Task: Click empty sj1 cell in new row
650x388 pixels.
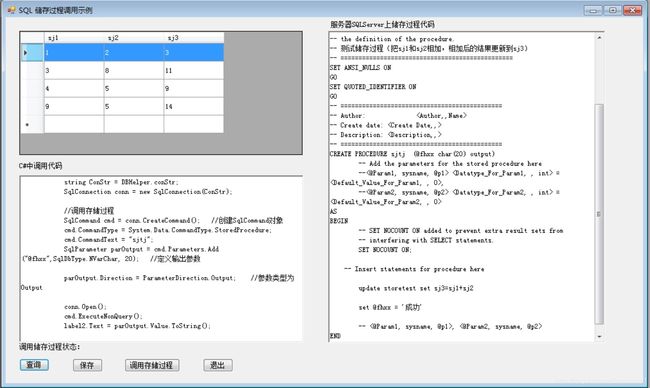Action: (x=74, y=124)
